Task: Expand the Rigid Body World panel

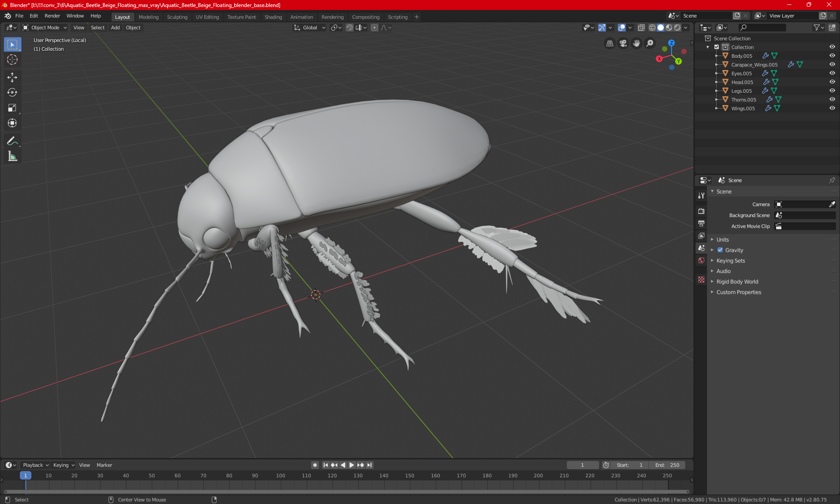Action: 737,282
